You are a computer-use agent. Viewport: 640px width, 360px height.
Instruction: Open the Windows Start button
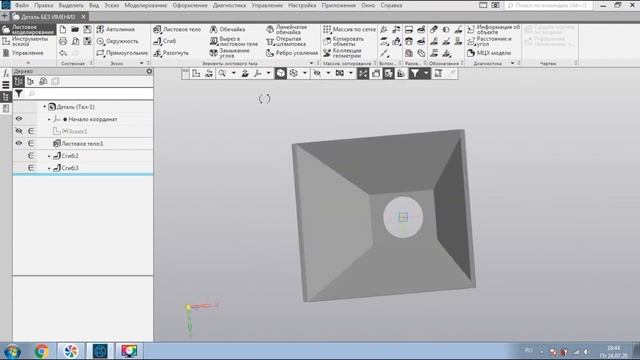[x=12, y=351]
